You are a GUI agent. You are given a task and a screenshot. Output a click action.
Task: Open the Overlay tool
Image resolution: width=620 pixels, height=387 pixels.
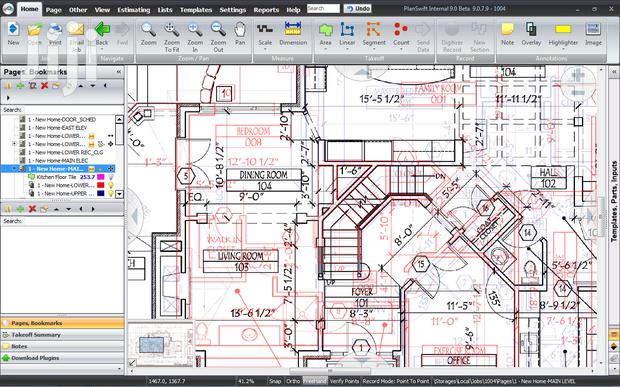531,34
